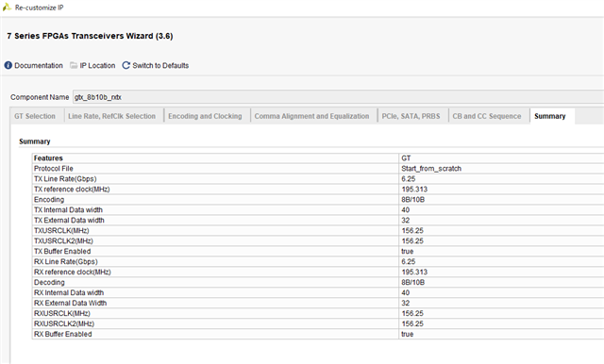The height and width of the screenshot is (364, 604).
Task: Select TX Internal Data width label
Action: pyautogui.click(x=68, y=210)
